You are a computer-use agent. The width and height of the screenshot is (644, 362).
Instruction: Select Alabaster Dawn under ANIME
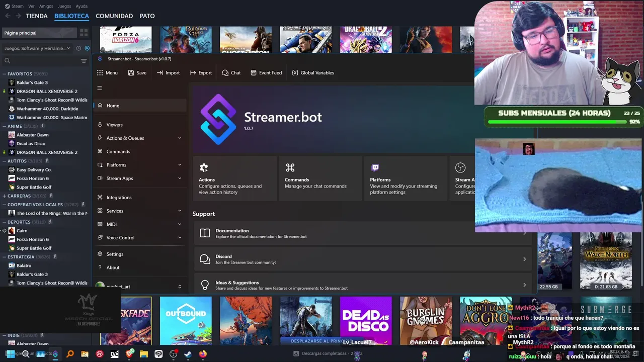[32, 135]
